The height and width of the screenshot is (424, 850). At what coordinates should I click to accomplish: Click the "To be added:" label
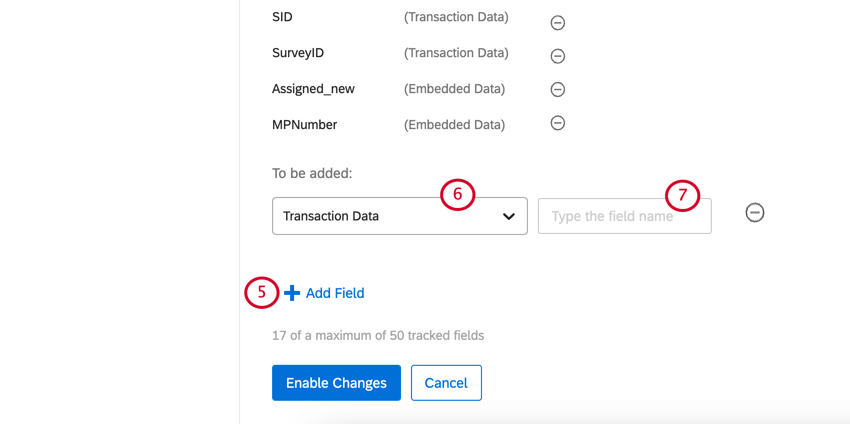click(312, 173)
